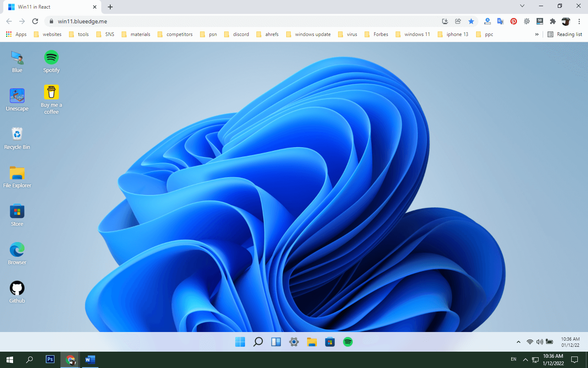Open Apps bookmarks shortcut

(16, 34)
